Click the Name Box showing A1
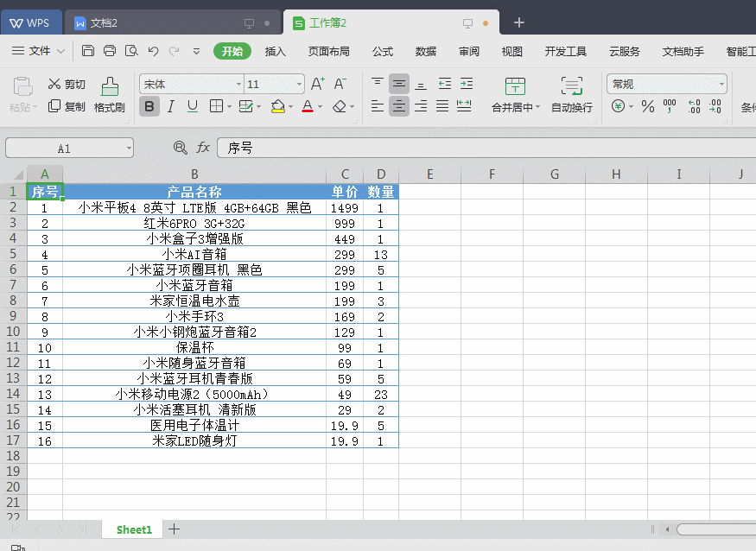756x551 pixels. click(x=64, y=148)
